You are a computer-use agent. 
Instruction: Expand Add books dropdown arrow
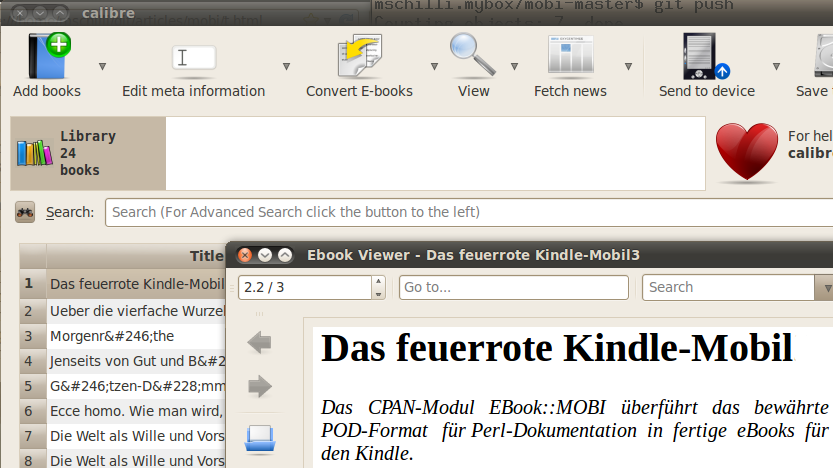tap(103, 66)
